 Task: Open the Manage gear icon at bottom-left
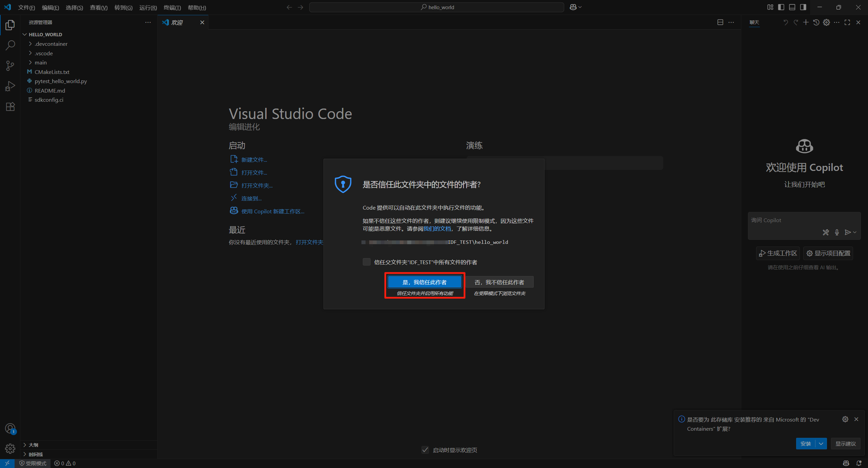[10, 449]
